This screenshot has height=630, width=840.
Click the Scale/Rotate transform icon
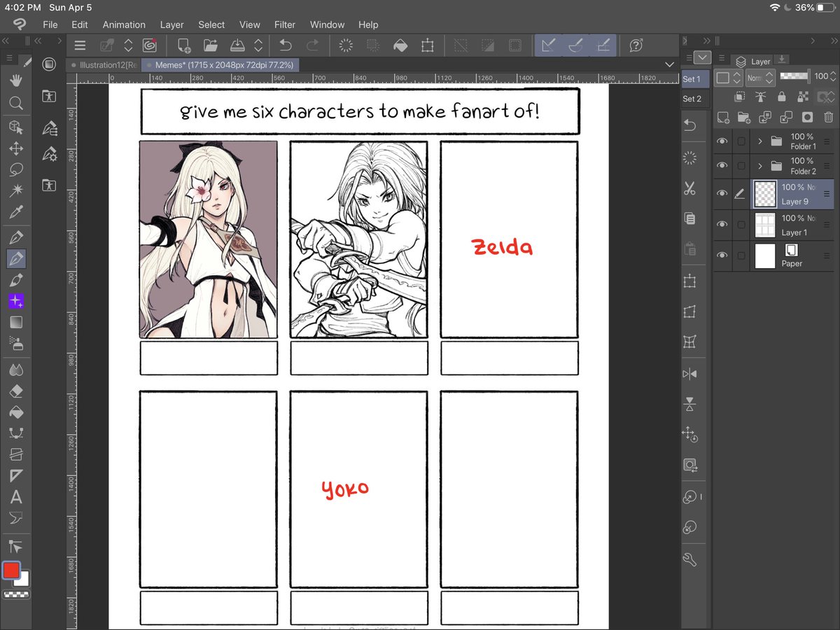click(427, 45)
